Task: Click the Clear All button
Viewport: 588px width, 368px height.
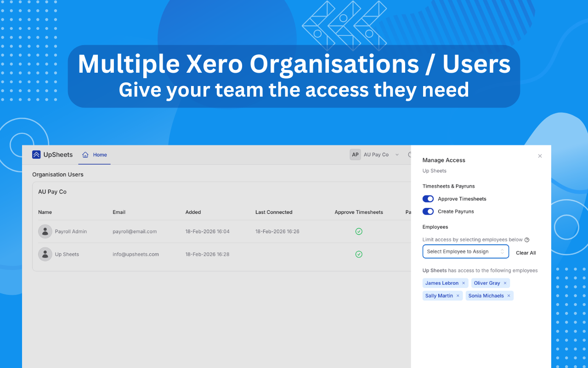Action: coord(526,253)
